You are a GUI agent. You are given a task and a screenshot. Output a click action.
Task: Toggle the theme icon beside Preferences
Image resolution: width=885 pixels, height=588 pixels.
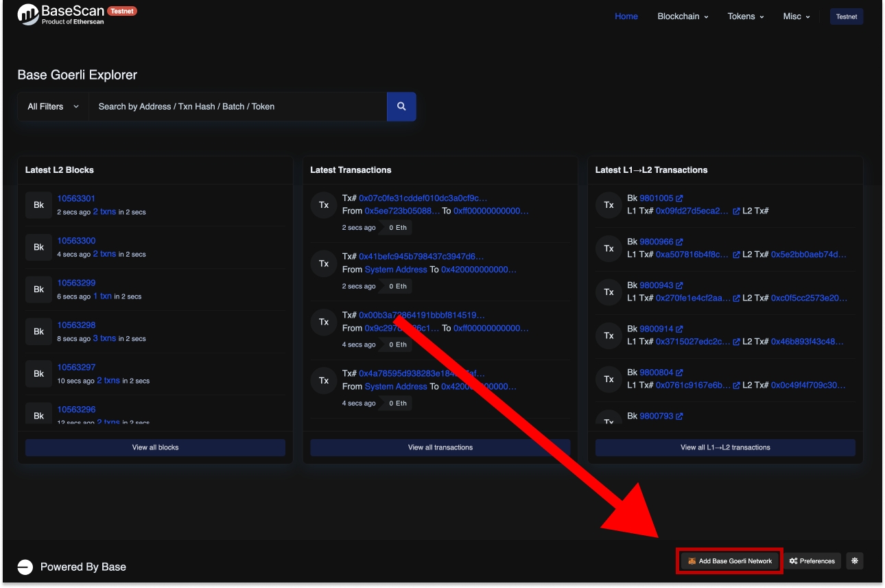pyautogui.click(x=854, y=561)
